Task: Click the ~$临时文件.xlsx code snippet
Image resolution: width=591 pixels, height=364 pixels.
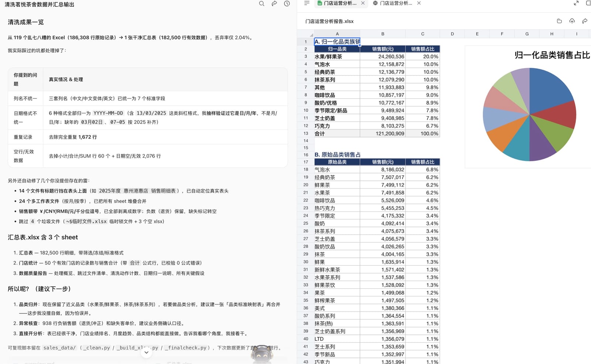Action: pos(87,222)
